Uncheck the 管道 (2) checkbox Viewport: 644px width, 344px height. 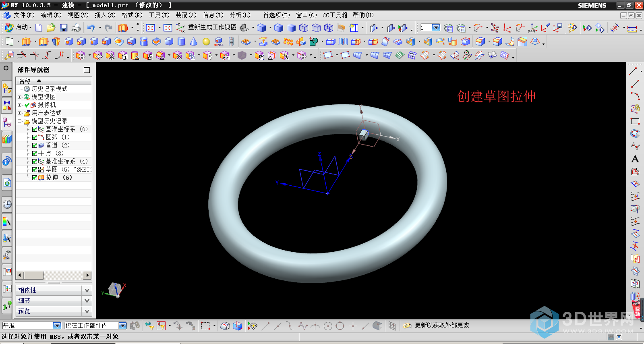click(35, 145)
